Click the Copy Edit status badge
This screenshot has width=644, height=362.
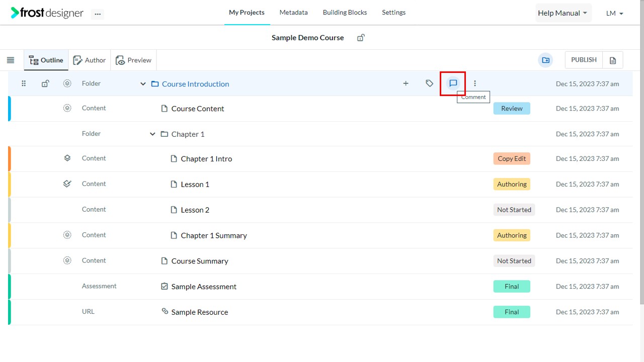[512, 158]
